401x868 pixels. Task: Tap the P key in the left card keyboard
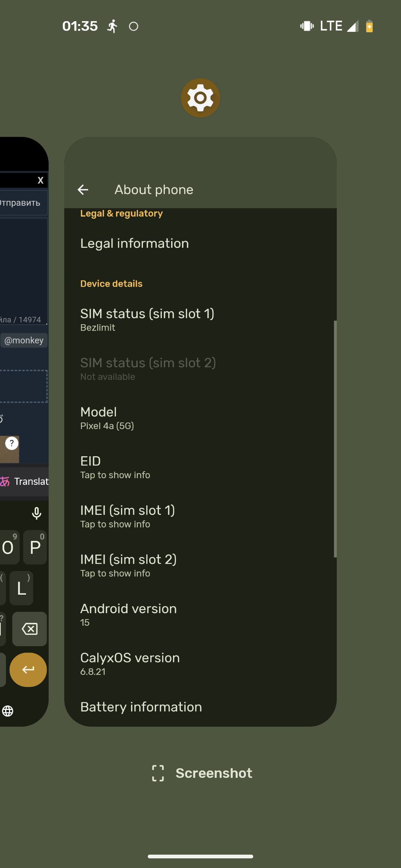pyautogui.click(x=35, y=547)
